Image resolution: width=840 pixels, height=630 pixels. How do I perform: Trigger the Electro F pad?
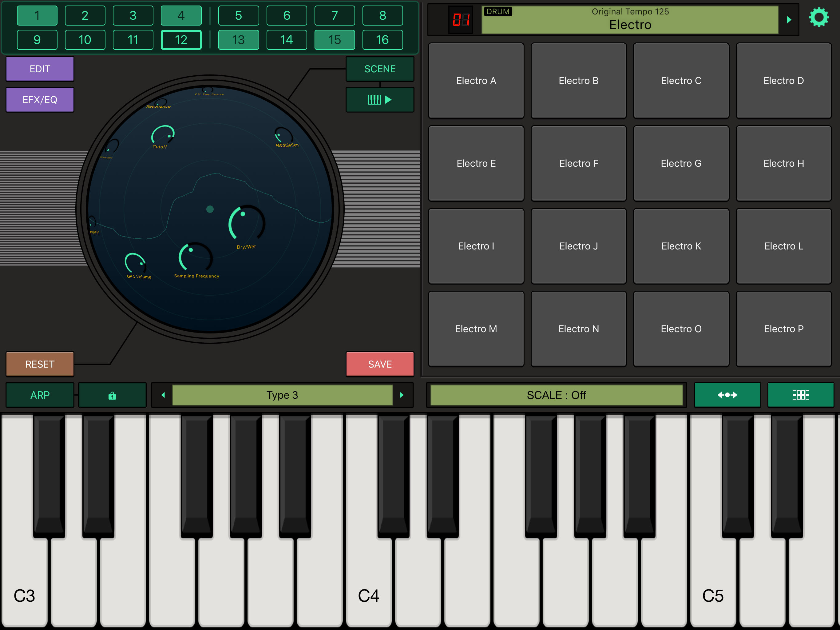578,163
